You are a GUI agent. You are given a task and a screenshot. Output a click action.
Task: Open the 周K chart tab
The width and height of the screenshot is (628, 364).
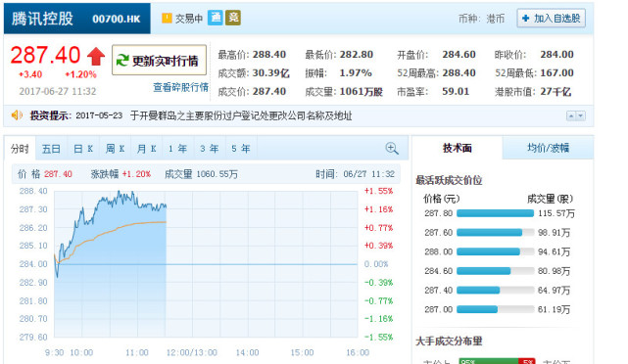tap(115, 149)
